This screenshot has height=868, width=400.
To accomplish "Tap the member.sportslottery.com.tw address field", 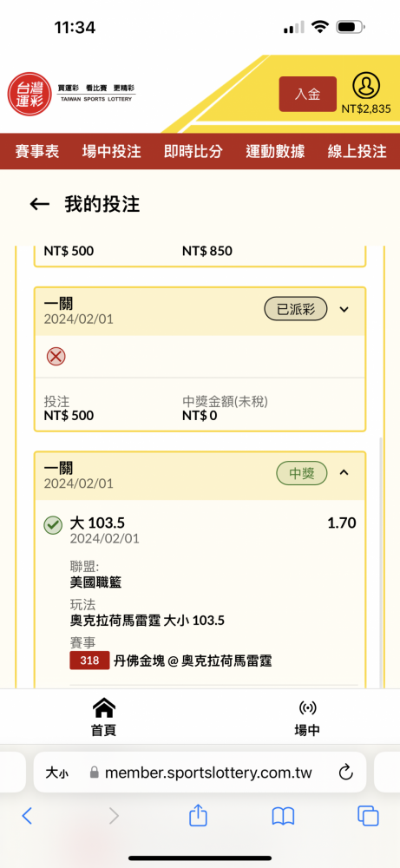I will [200, 773].
